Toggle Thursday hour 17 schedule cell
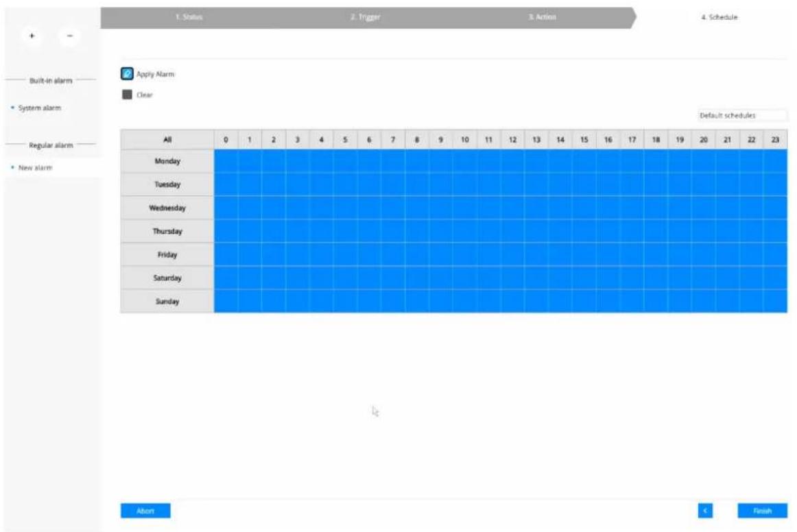Image resolution: width=797 pixels, height=532 pixels. 632,231
